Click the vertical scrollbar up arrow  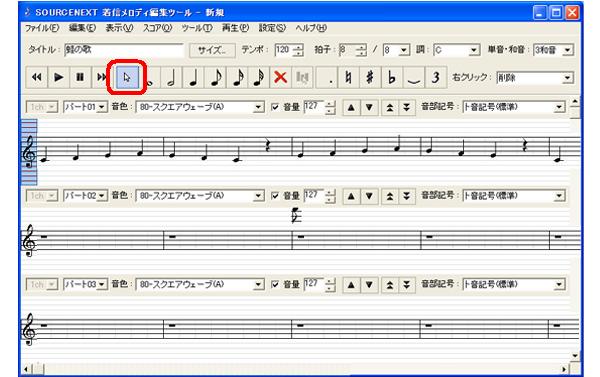click(575, 102)
